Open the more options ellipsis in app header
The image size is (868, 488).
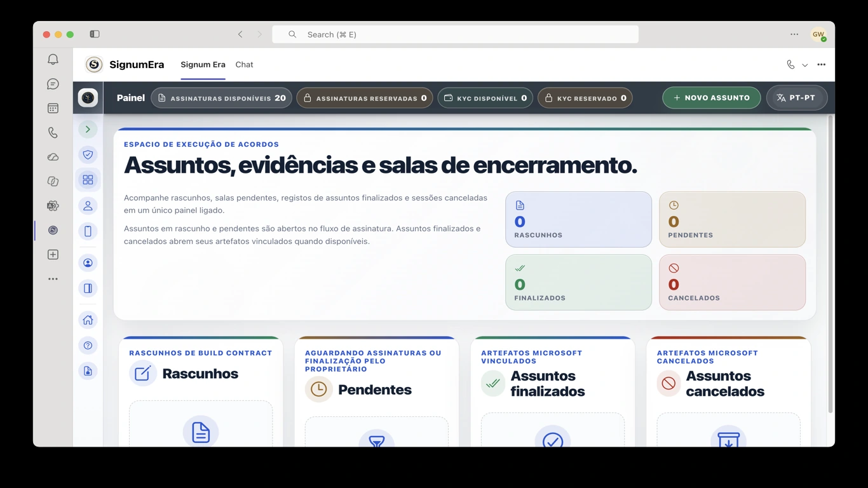pos(822,65)
